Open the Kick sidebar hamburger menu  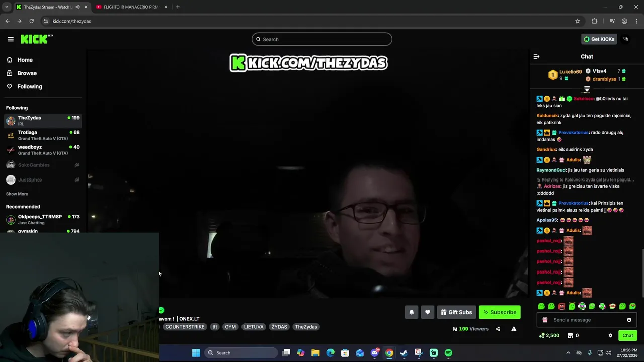click(x=11, y=39)
